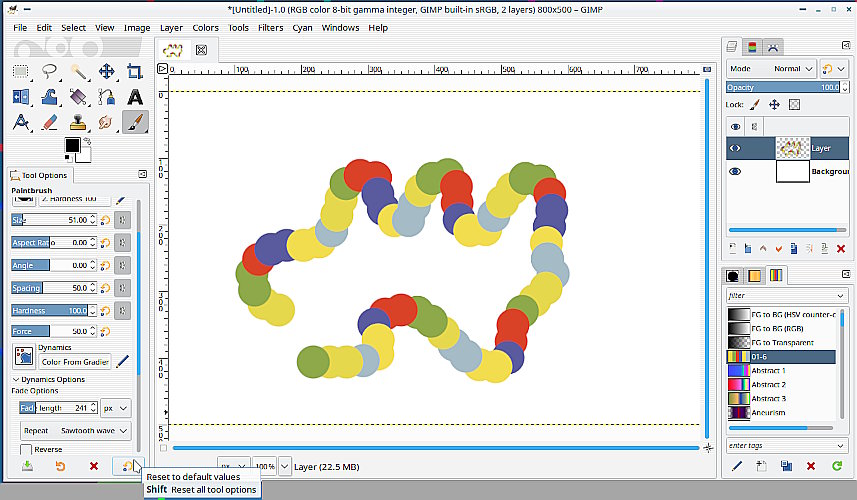The height and width of the screenshot is (500, 857).
Task: Enable the Reverse checkbox
Action: click(x=26, y=450)
